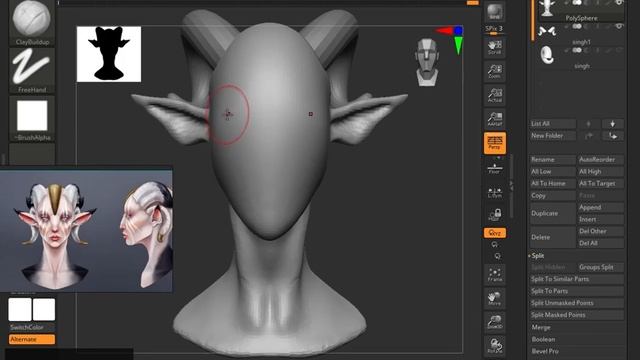This screenshot has height=360, width=640.
Task: Flip the singh1 subtool boolean switch
Action: (577, 27)
